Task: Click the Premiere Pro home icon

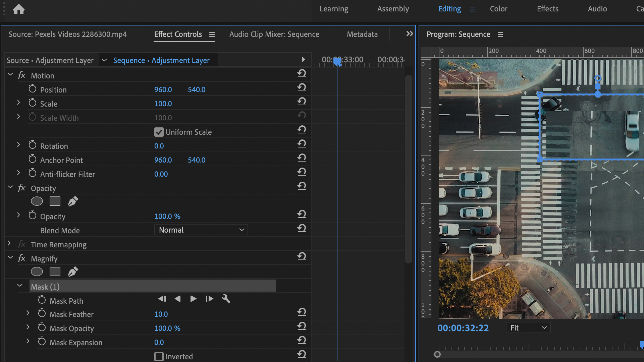Action: 19,9
